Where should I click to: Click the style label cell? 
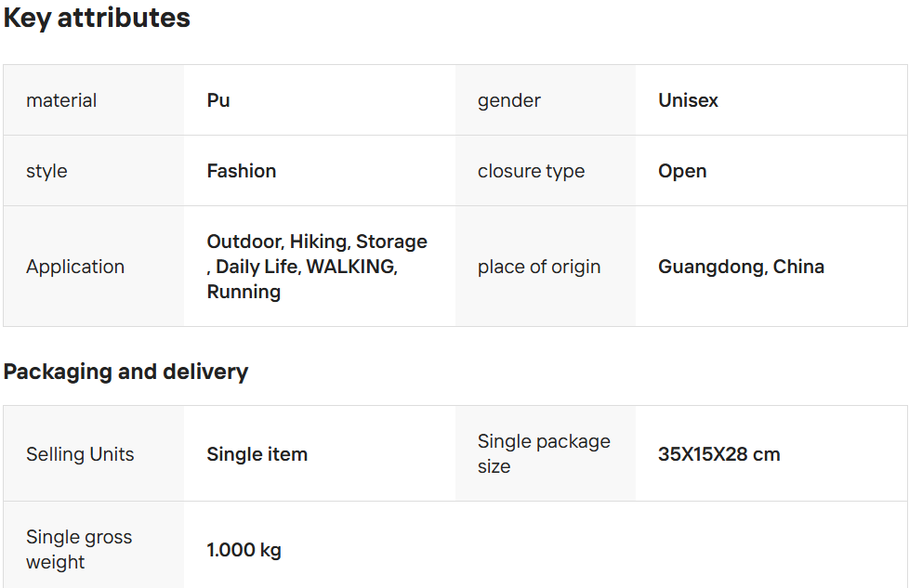pyautogui.click(x=46, y=171)
